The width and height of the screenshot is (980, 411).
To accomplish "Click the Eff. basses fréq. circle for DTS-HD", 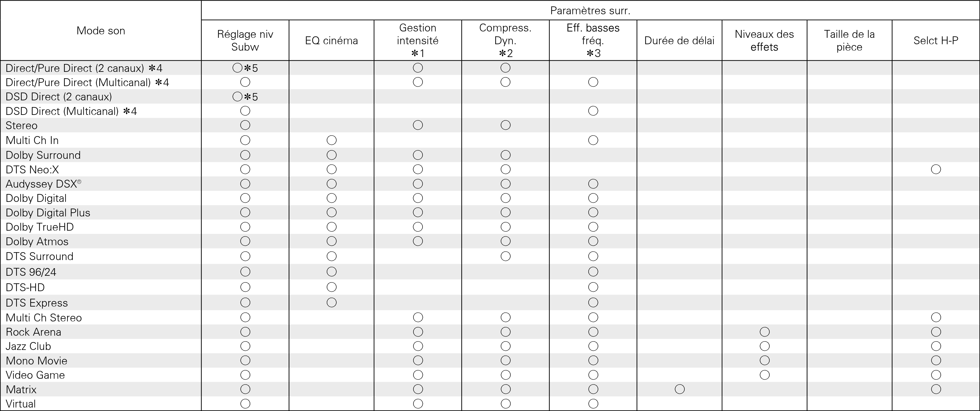I will coord(593,287).
